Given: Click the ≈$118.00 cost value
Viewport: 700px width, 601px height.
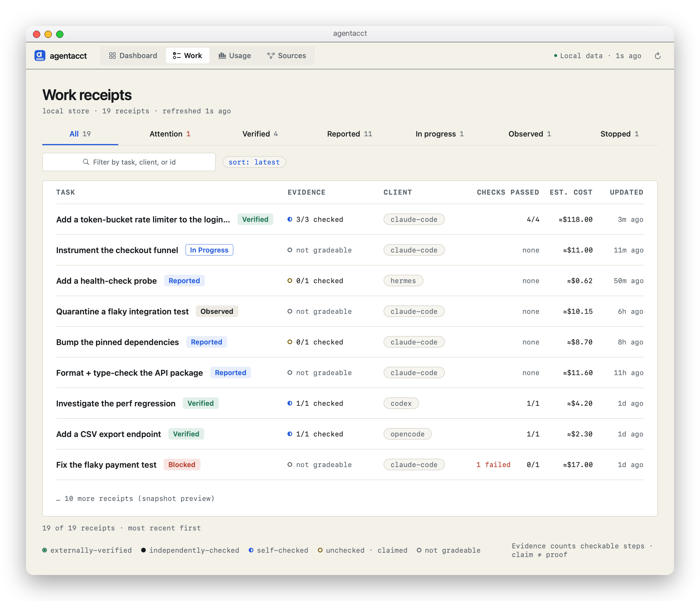Looking at the screenshot, I should point(575,219).
